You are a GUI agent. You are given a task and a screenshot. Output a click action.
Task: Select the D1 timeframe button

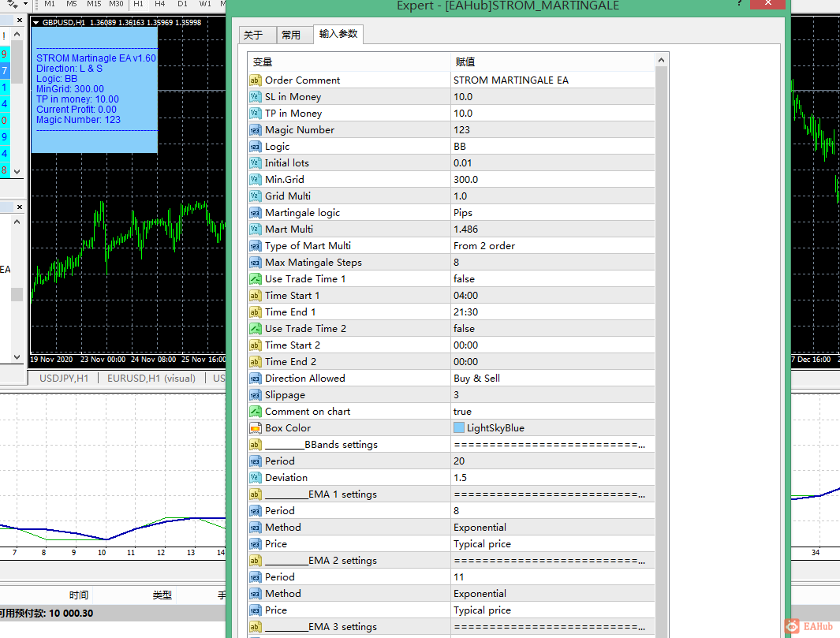tap(182, 4)
